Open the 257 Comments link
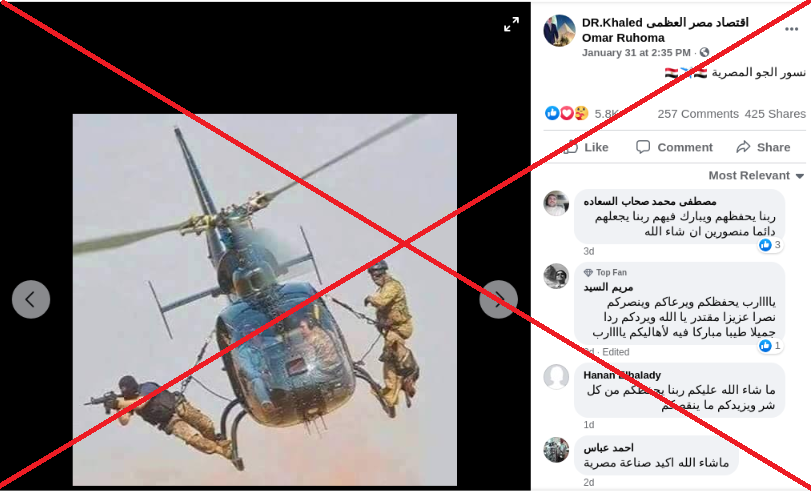 [x=698, y=114]
